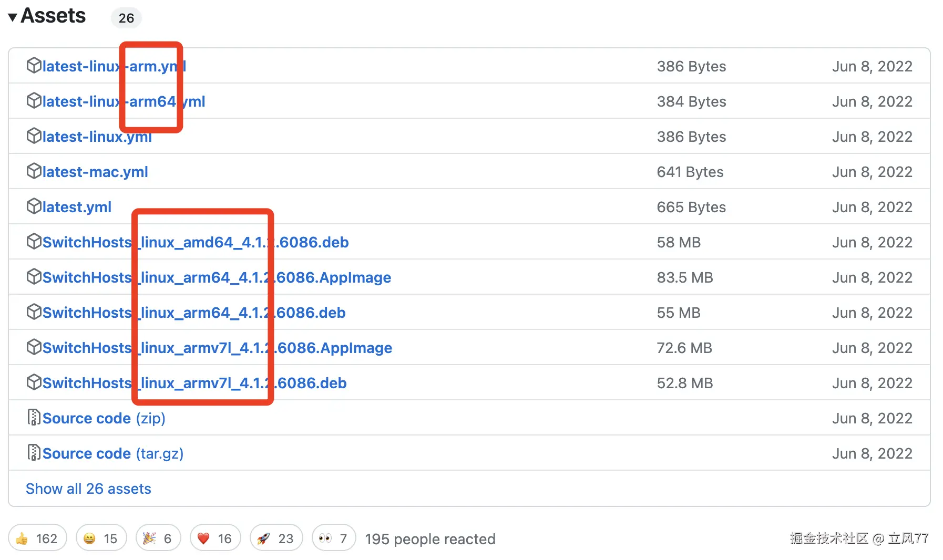The height and width of the screenshot is (560, 943).
Task: React with the laugh emoji (15)
Action: coord(101,538)
